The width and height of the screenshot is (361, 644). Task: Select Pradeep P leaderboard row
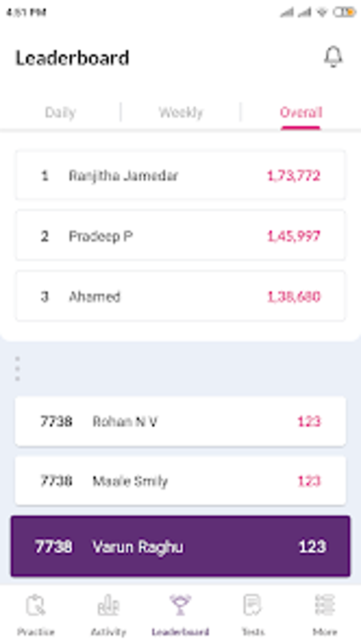click(180, 236)
